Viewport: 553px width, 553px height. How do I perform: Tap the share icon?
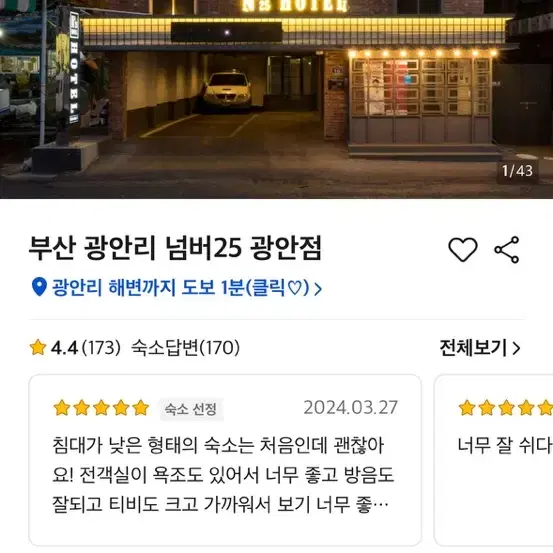(x=506, y=250)
